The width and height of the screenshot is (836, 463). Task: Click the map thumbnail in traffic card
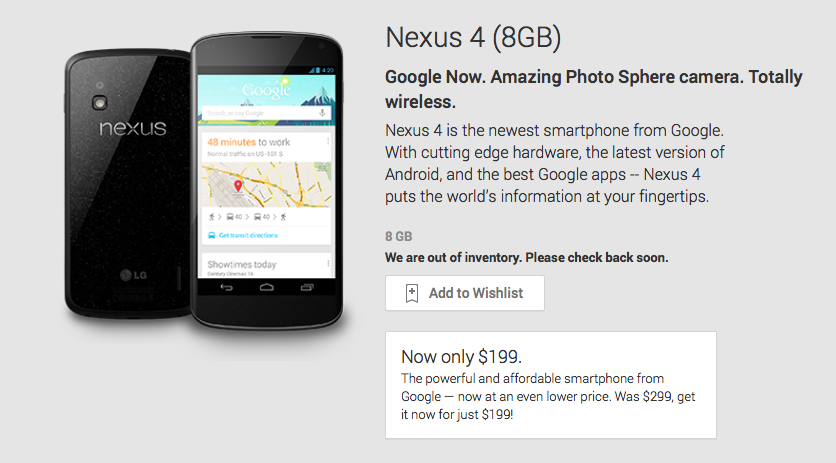[x=267, y=185]
